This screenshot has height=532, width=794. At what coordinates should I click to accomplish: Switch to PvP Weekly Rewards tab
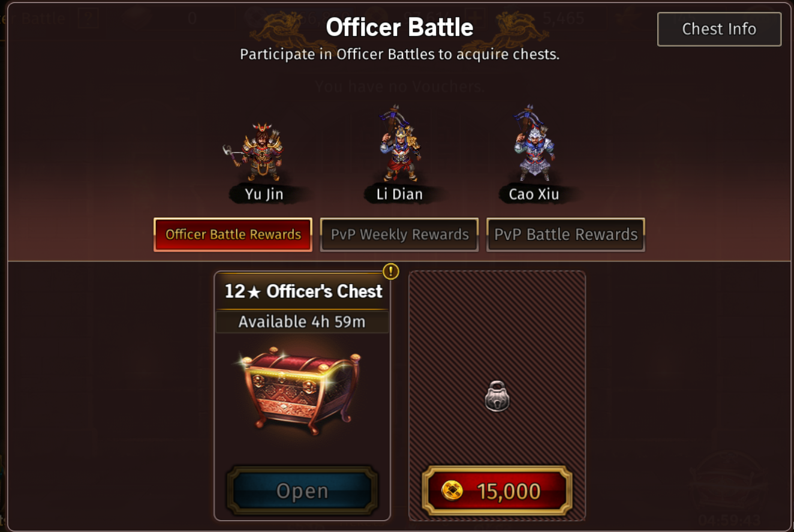(399, 235)
